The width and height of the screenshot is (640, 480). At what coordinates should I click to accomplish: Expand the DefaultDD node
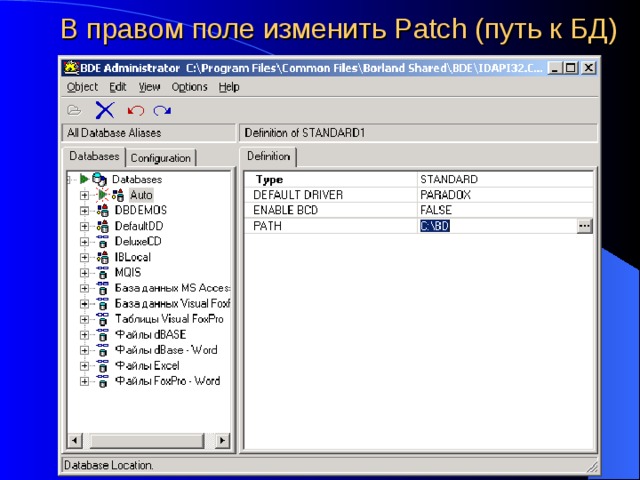(84, 226)
